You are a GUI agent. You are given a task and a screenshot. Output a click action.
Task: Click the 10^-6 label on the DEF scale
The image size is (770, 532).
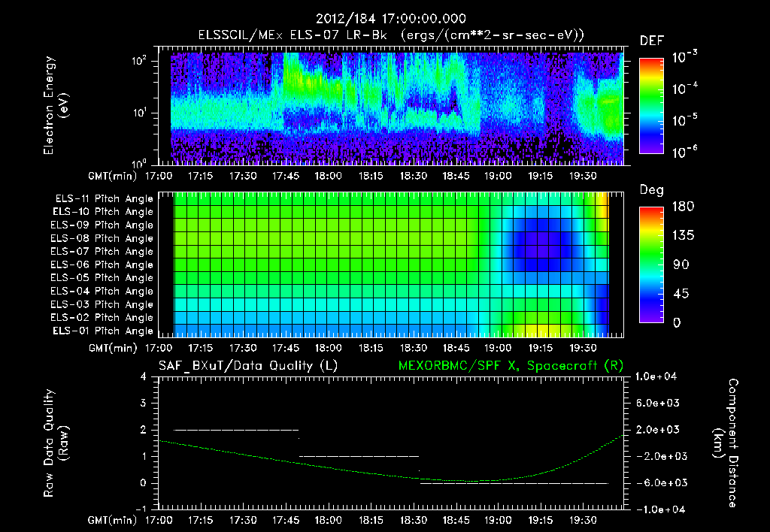click(684, 152)
